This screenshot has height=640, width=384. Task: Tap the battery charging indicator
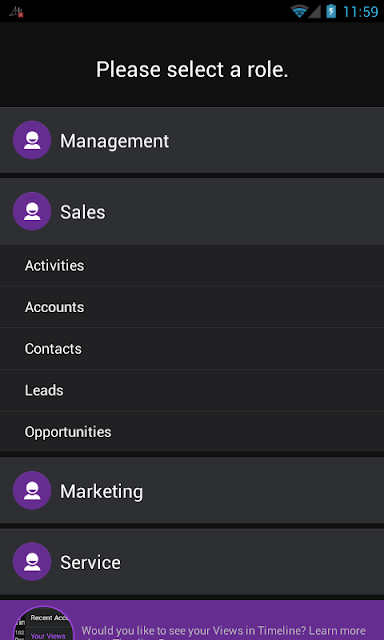[x=331, y=11]
